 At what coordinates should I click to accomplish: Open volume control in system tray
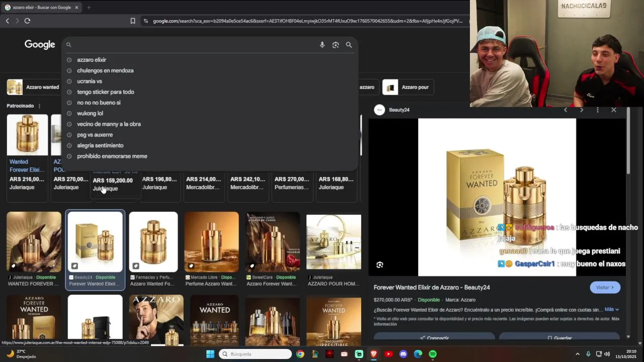pyautogui.click(x=607, y=354)
